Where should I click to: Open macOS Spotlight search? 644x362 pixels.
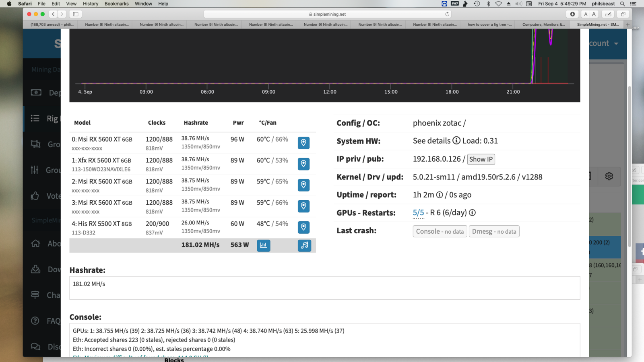(x=622, y=4)
